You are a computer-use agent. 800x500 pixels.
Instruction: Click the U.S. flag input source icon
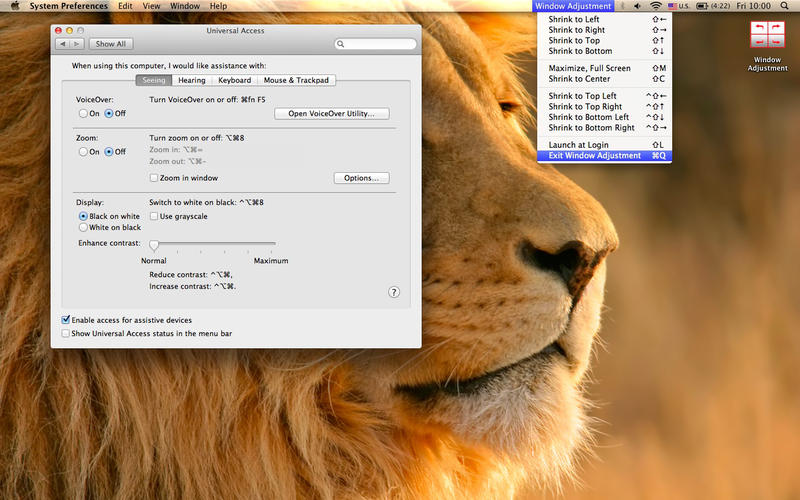click(672, 6)
